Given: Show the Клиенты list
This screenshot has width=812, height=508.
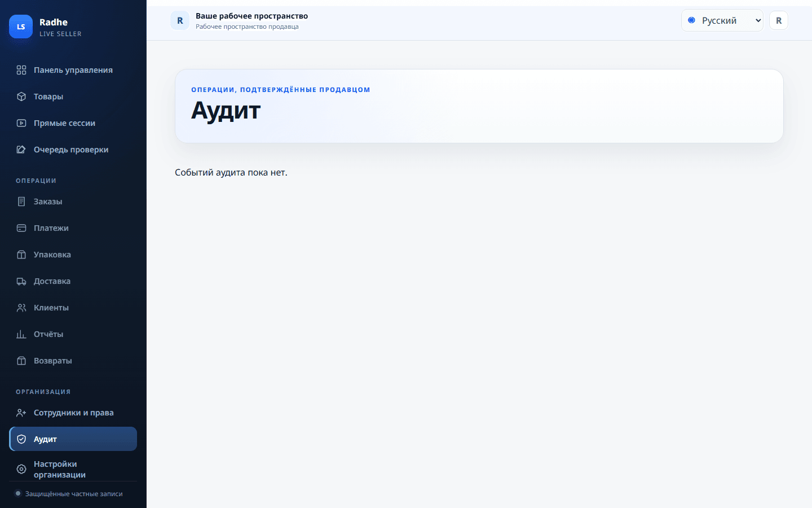Looking at the screenshot, I should tap(73, 308).
